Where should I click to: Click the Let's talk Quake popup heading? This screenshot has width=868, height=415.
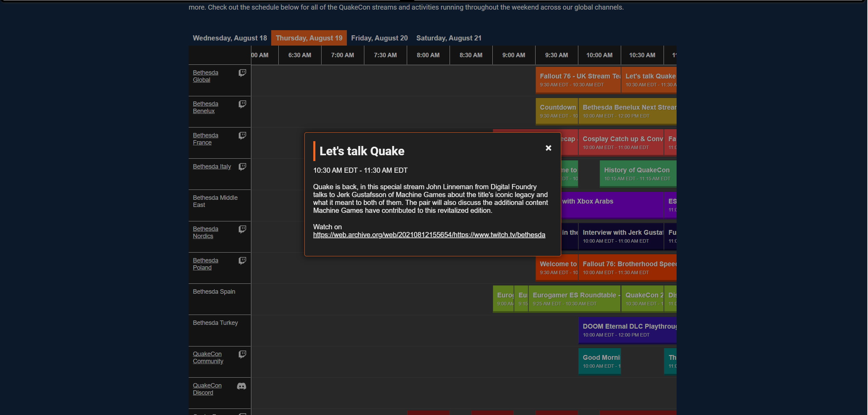[362, 151]
